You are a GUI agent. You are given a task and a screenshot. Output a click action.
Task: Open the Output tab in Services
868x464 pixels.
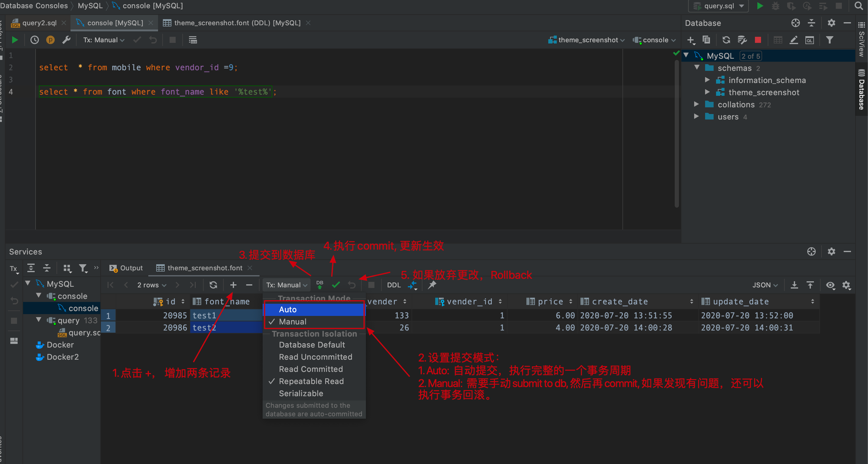pyautogui.click(x=126, y=268)
